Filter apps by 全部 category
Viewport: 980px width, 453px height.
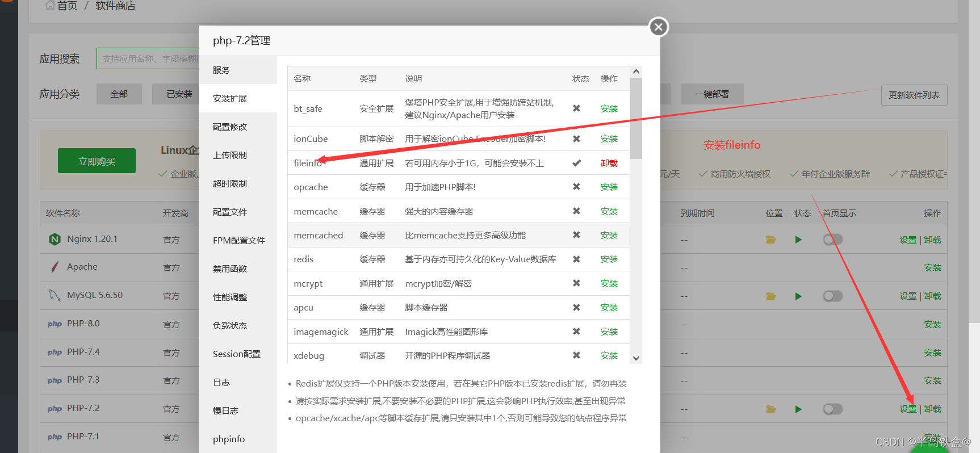pos(119,94)
